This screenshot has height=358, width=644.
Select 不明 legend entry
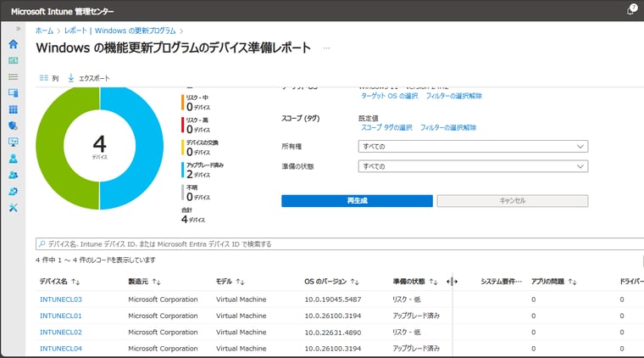pyautogui.click(x=197, y=193)
